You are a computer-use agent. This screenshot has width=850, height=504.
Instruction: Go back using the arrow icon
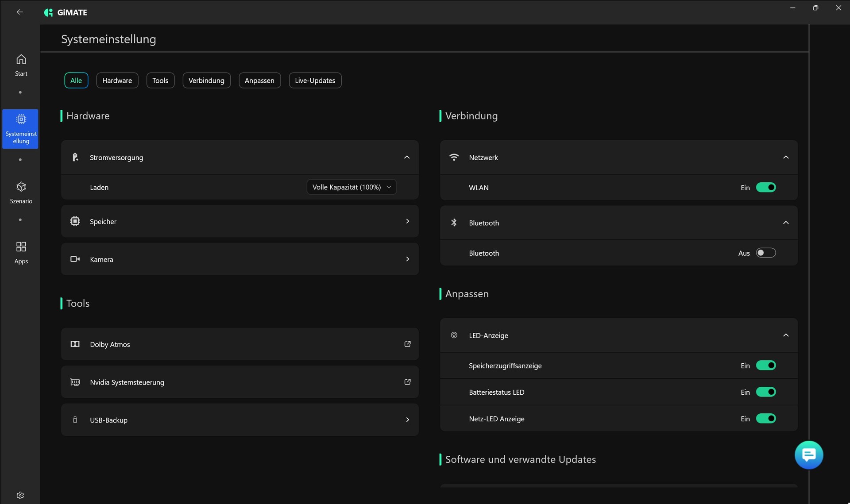[x=19, y=12]
